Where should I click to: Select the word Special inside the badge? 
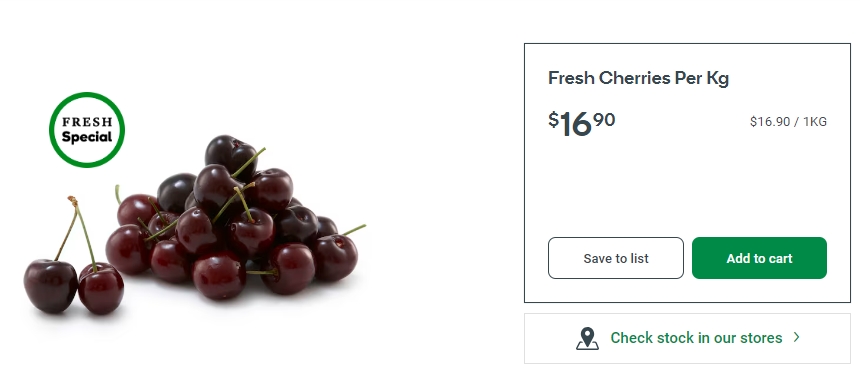click(87, 137)
